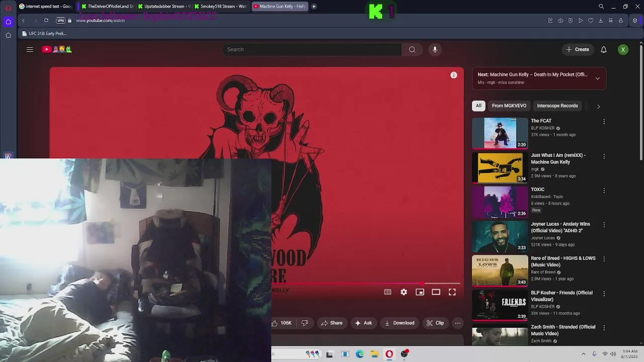Dislike this video

coord(304,323)
